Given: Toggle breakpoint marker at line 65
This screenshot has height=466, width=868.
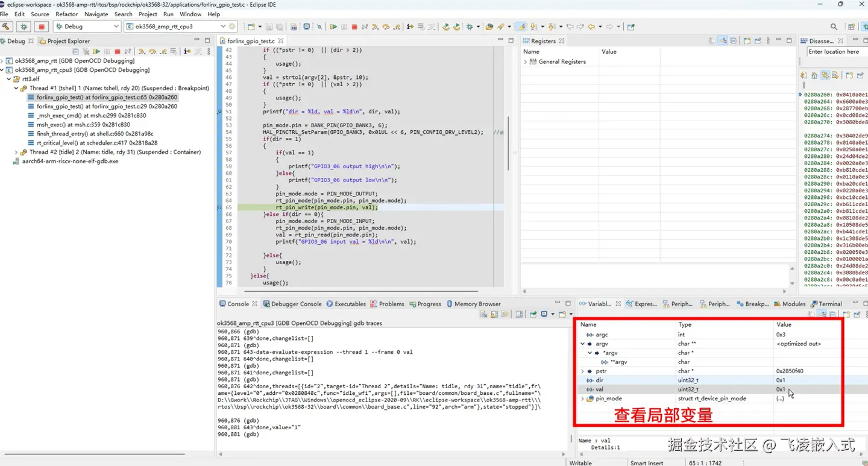Looking at the screenshot, I should click(x=220, y=207).
